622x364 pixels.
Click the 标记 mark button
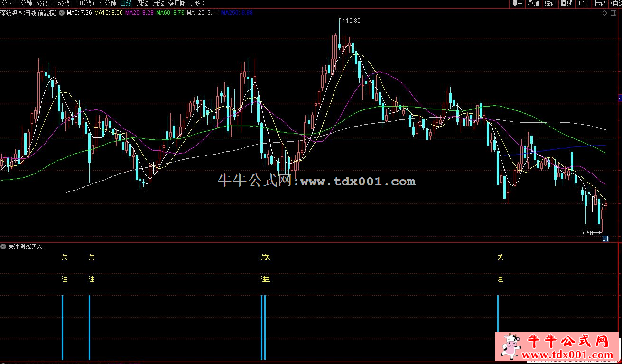(600, 3)
